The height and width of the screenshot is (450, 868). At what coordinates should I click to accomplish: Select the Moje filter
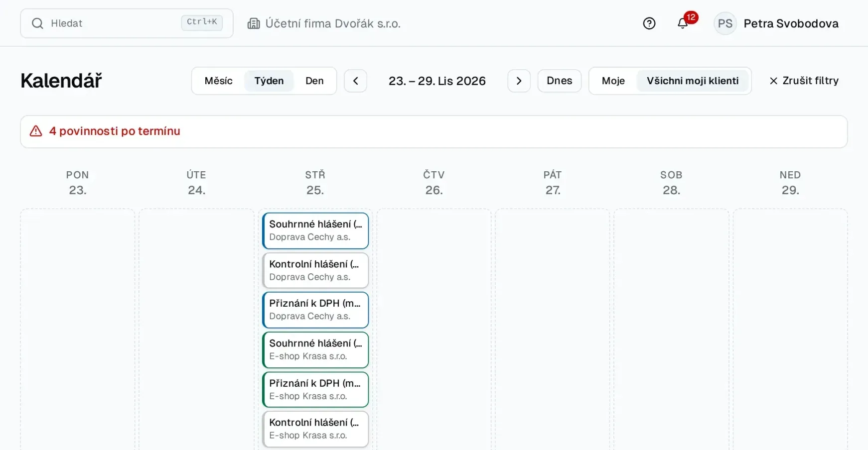click(x=613, y=81)
